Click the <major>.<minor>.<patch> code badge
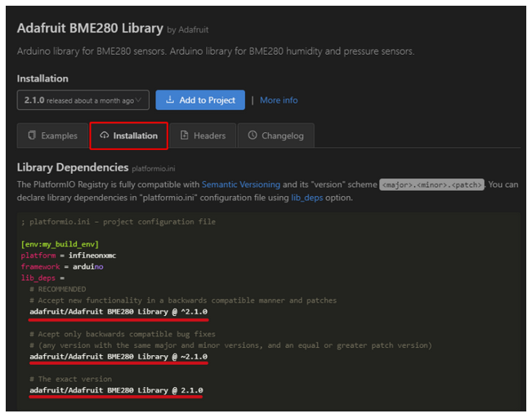 pyautogui.click(x=431, y=185)
